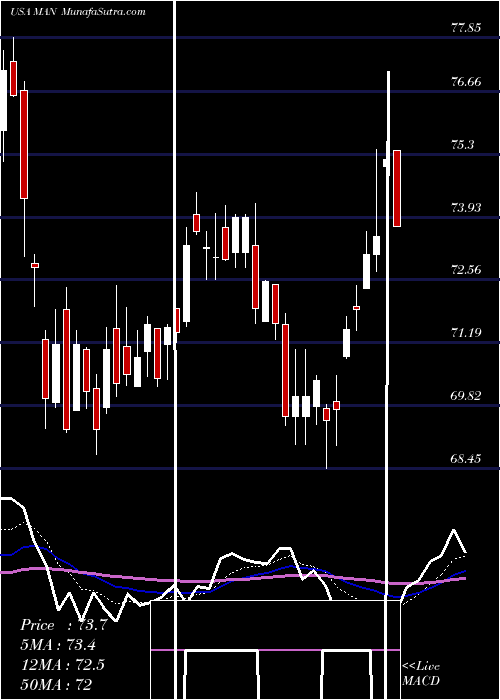Viewport: 500px width, 700px height.
Task: Click the '50MA : 72' readout
Action: tap(57, 684)
